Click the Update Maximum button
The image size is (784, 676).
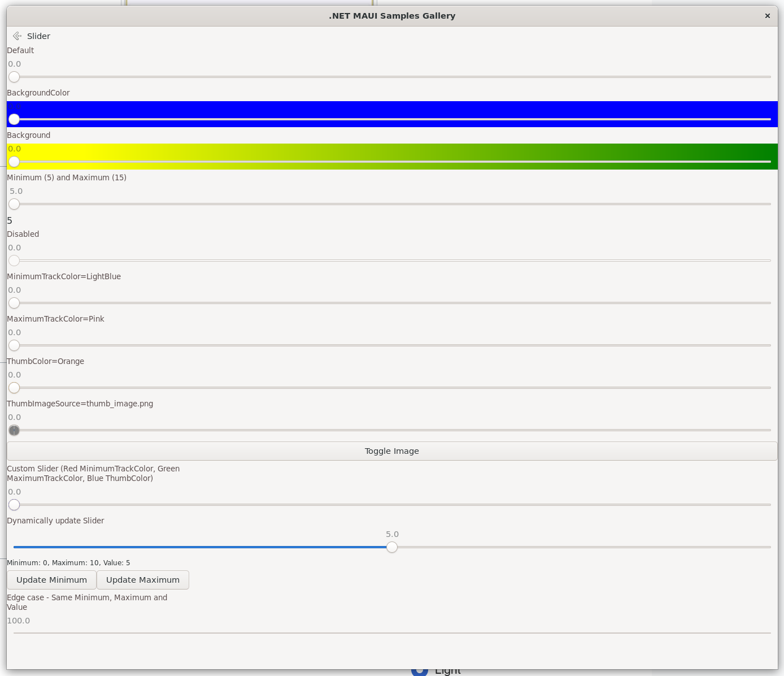(143, 580)
